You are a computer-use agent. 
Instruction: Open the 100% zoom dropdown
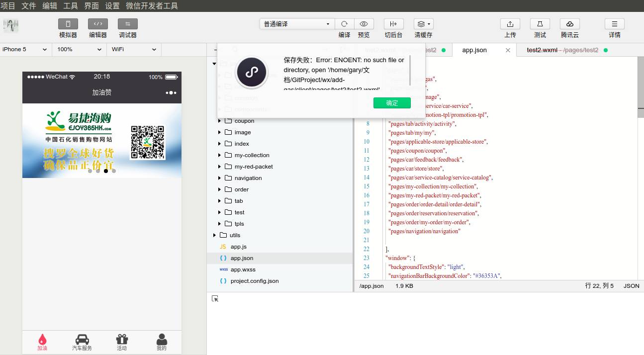tap(80, 49)
